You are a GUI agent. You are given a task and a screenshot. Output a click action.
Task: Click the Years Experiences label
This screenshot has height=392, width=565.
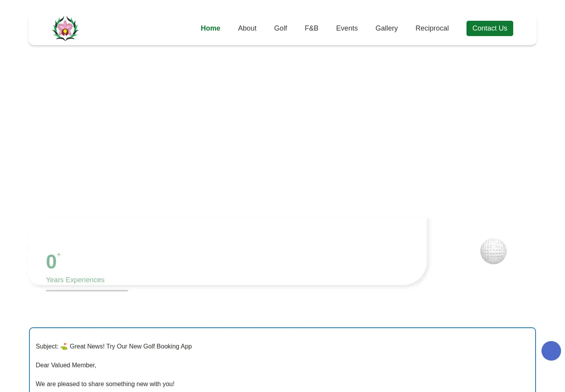click(75, 280)
